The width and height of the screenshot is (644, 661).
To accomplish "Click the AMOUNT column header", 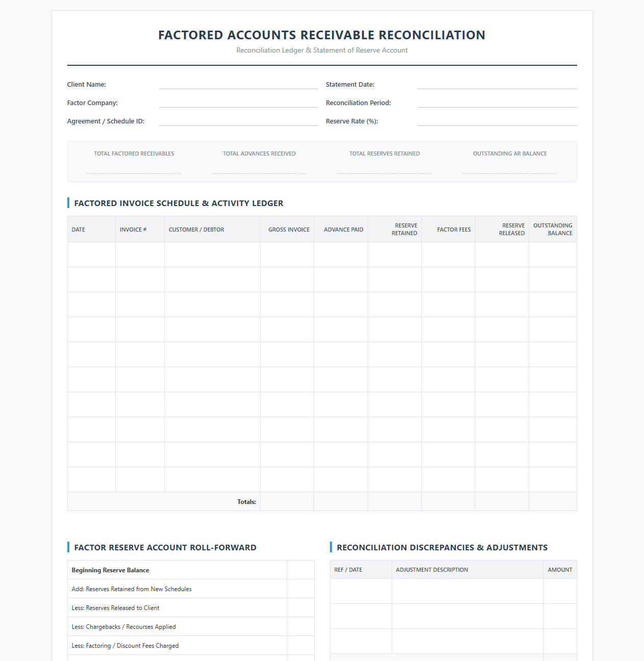I will (560, 570).
